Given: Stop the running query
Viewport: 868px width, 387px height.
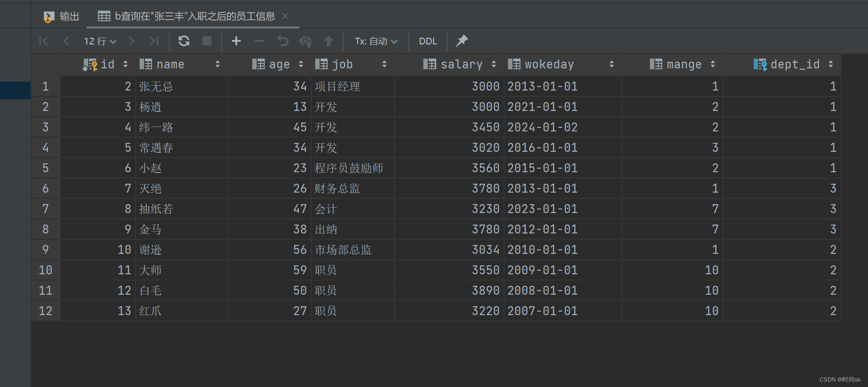Looking at the screenshot, I should click(x=207, y=41).
